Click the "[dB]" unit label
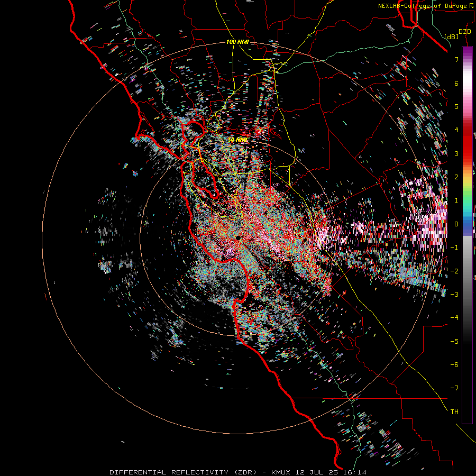The height and width of the screenshot is (476, 476). point(452,36)
